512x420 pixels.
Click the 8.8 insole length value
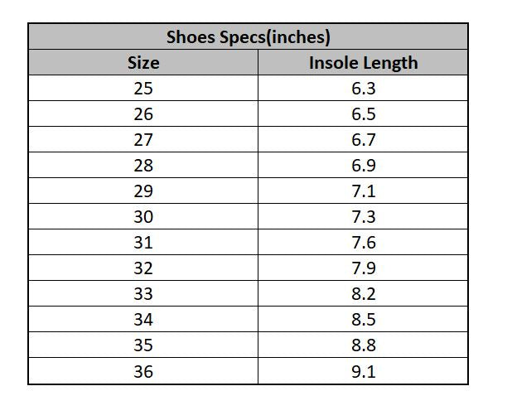click(364, 345)
